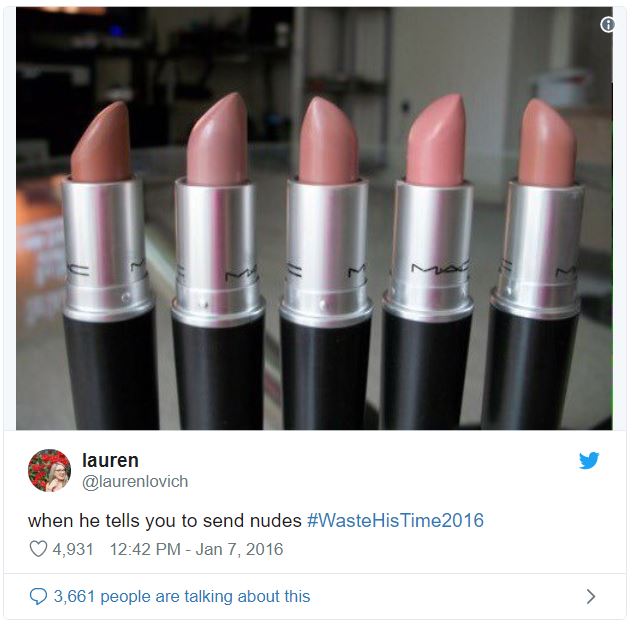Click the center lipstick in the image
Viewport: 633px width, 626px height.
click(326, 262)
